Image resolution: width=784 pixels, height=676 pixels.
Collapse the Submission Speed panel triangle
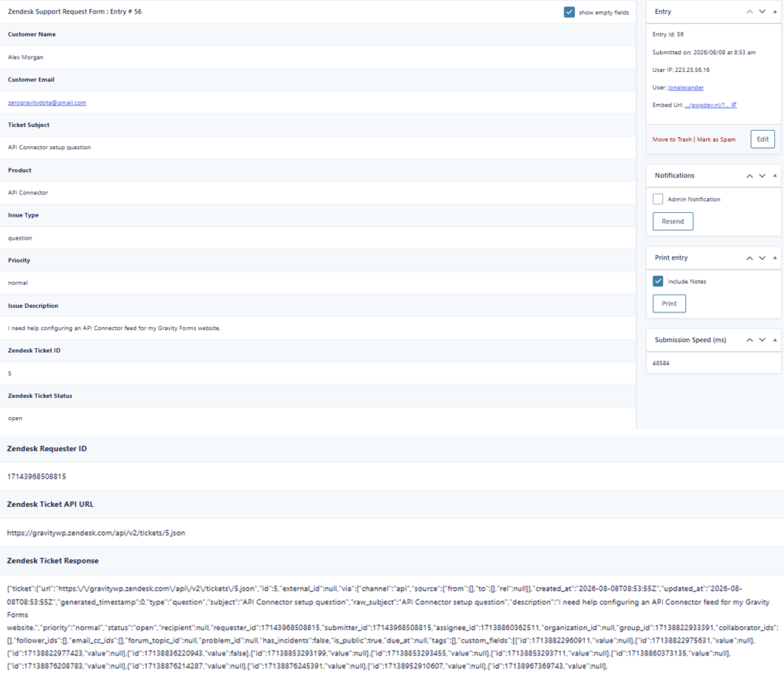coord(775,340)
